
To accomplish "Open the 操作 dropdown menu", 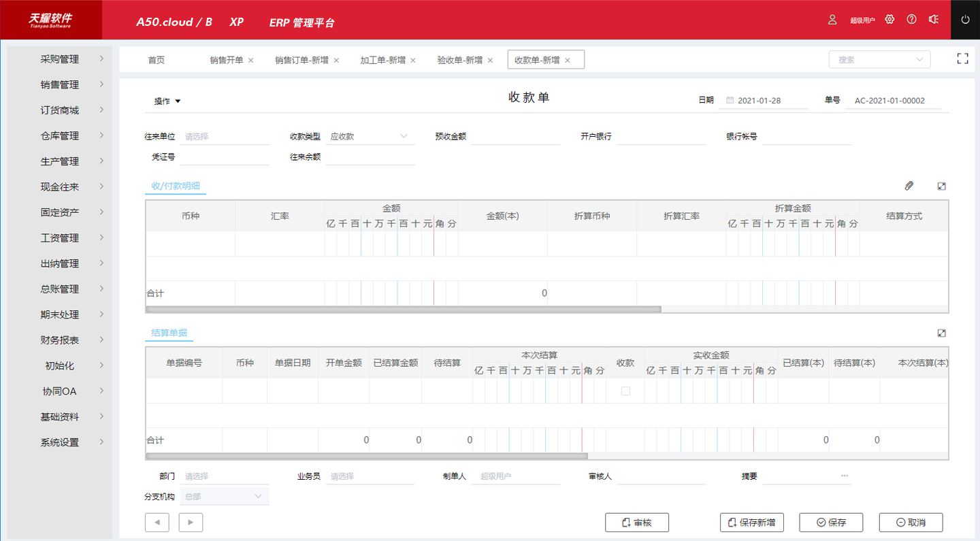I will (167, 101).
